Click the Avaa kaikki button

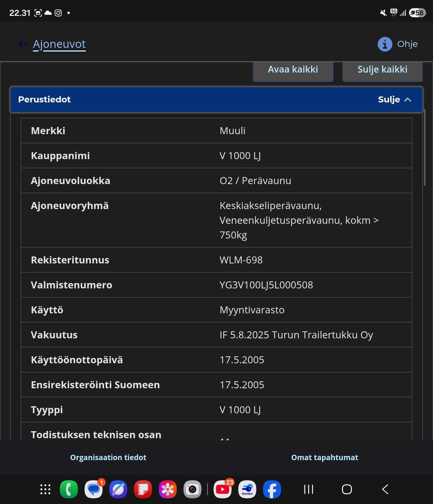[x=293, y=70]
